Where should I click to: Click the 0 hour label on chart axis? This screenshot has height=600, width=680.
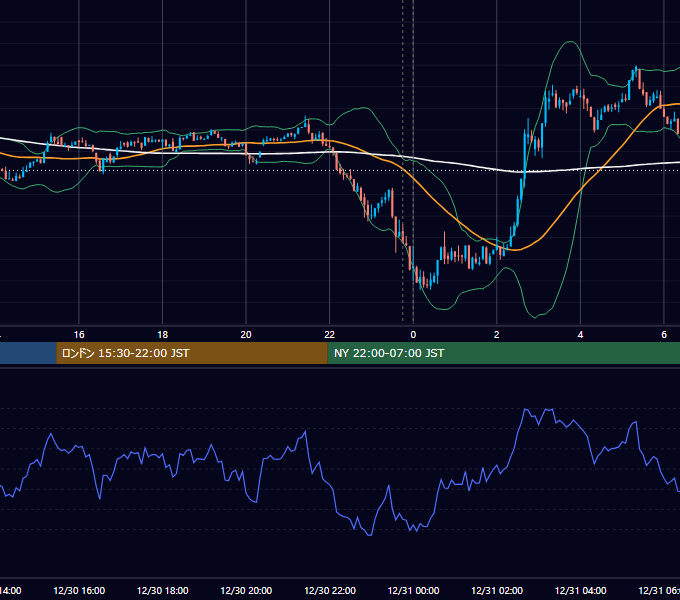pos(413,335)
